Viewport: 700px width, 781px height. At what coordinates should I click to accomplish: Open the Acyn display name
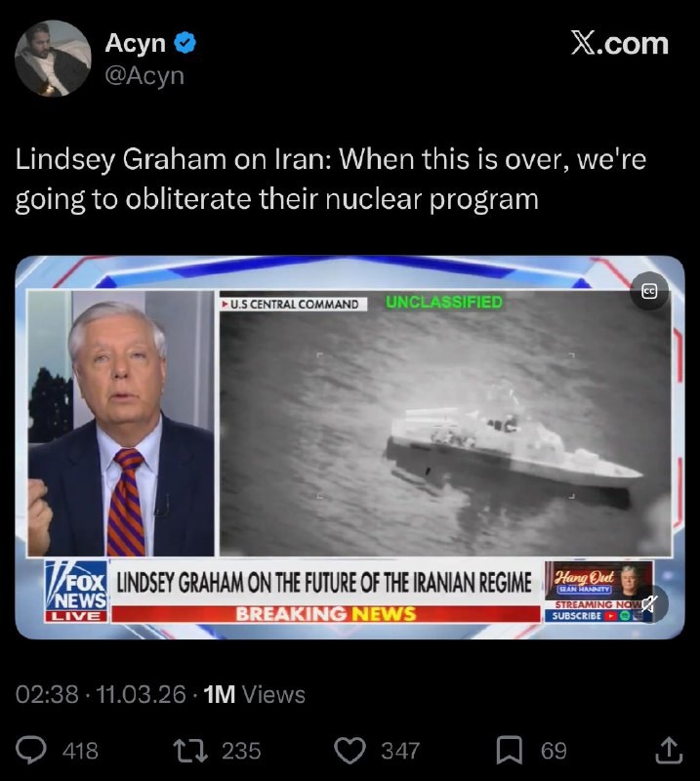[x=135, y=43]
